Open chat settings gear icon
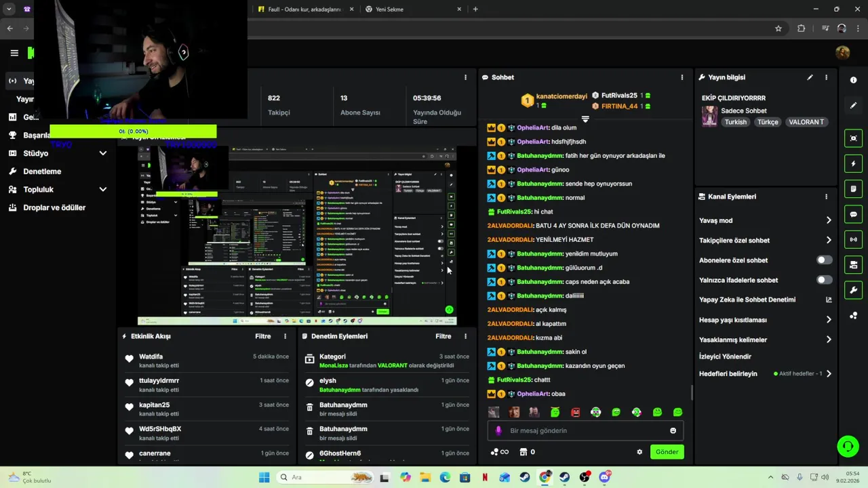Screen dimensions: 868x488 [x=639, y=452]
